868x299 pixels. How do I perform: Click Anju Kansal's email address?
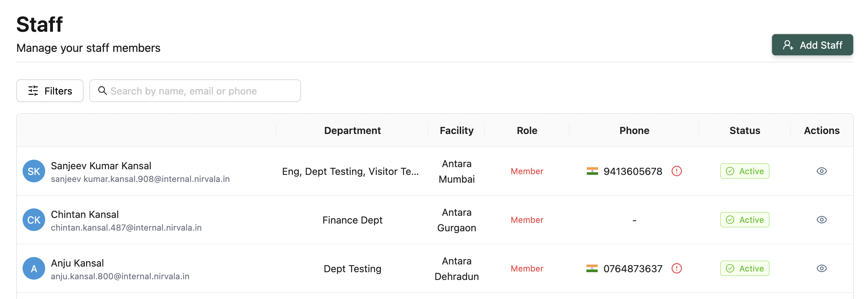(x=120, y=276)
